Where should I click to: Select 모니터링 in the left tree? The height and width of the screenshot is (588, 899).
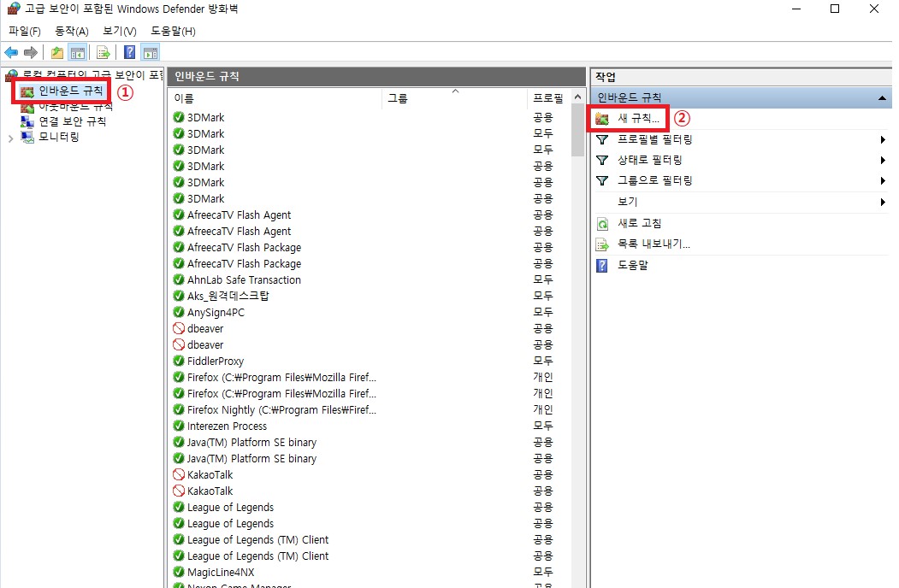[58, 137]
